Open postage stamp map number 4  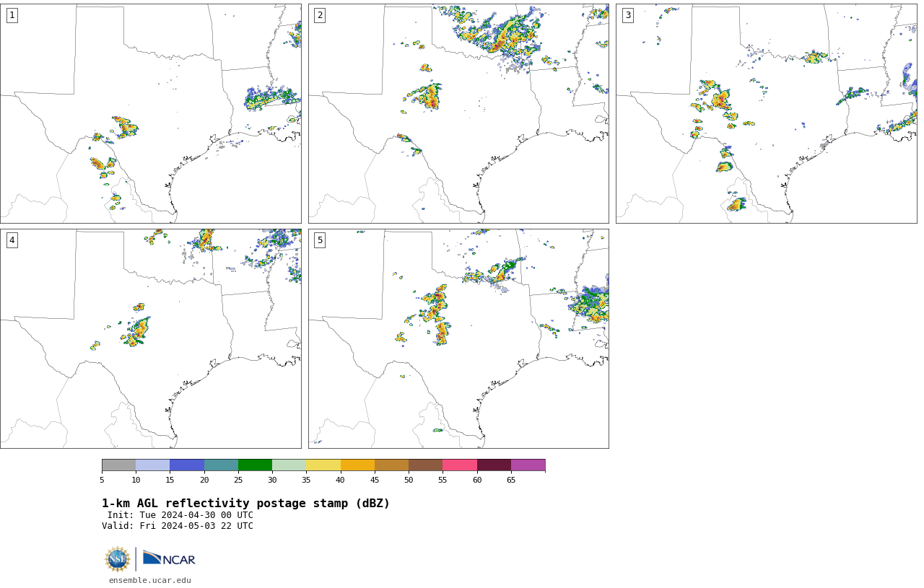coord(151,338)
